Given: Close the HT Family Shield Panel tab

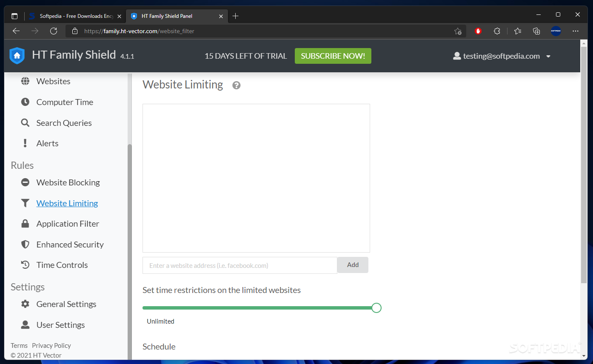Looking at the screenshot, I should pyautogui.click(x=221, y=16).
